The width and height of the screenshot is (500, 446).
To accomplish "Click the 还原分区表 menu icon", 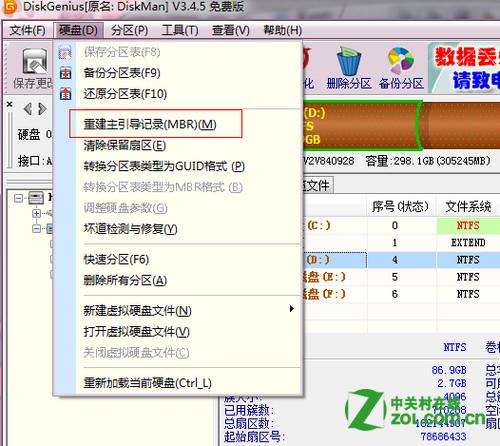I will (x=65, y=94).
